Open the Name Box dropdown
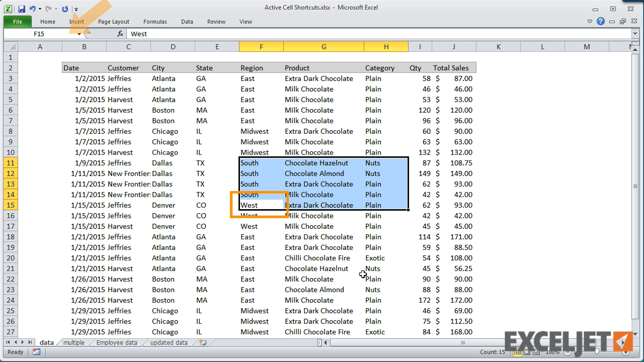Viewport: 644px width, 362px height. click(79, 34)
